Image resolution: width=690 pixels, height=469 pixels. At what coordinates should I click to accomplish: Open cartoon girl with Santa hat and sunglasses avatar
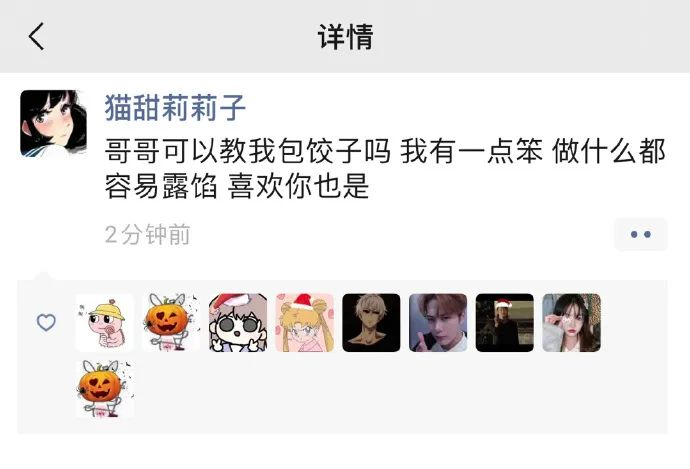click(238, 322)
